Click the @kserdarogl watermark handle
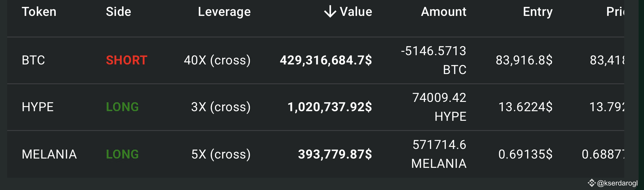This screenshot has height=190, width=644. [617, 183]
